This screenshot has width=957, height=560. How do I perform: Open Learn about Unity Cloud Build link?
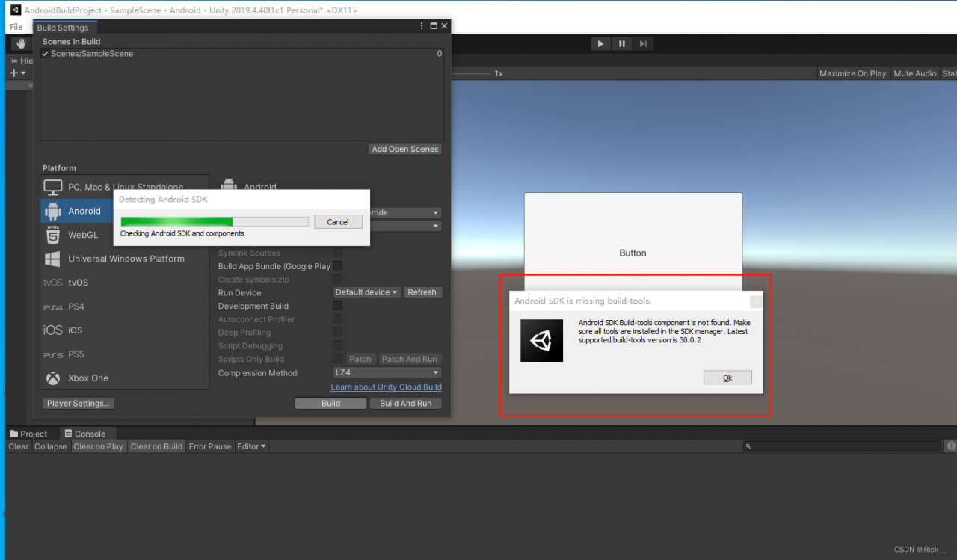387,387
